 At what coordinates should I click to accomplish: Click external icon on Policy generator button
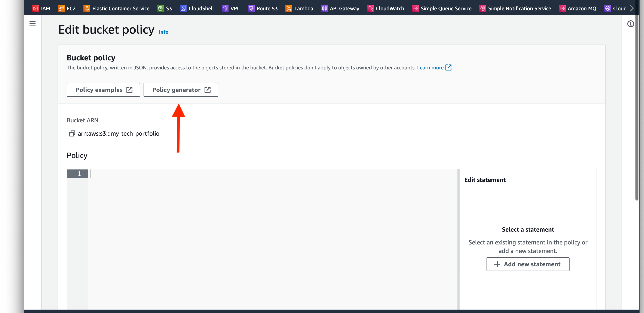point(208,90)
